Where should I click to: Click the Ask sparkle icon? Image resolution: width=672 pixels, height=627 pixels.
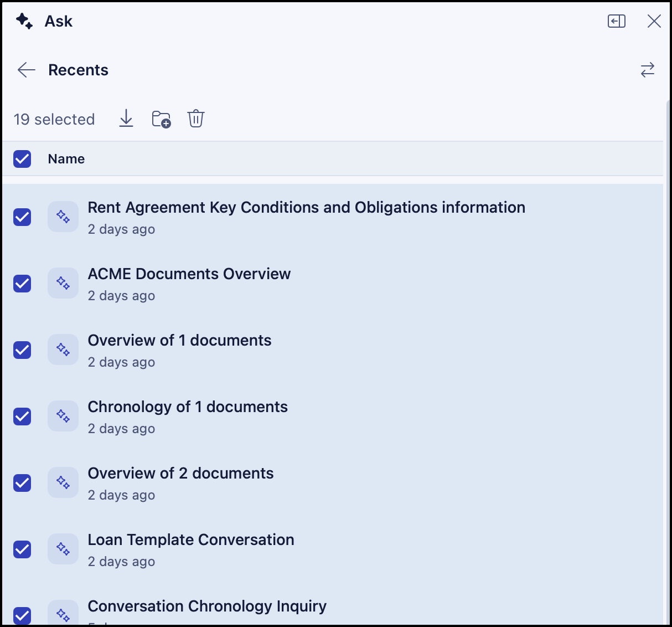[24, 22]
